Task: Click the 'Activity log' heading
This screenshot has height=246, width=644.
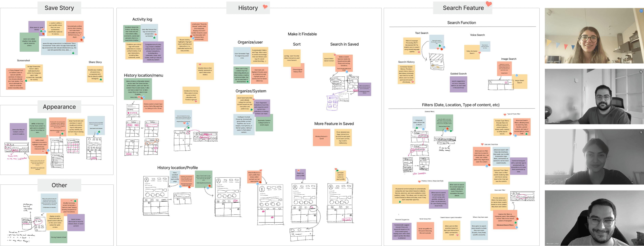Action: click(142, 19)
